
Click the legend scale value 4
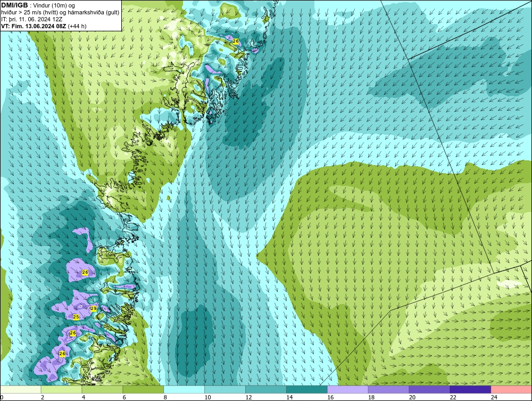tap(84, 397)
